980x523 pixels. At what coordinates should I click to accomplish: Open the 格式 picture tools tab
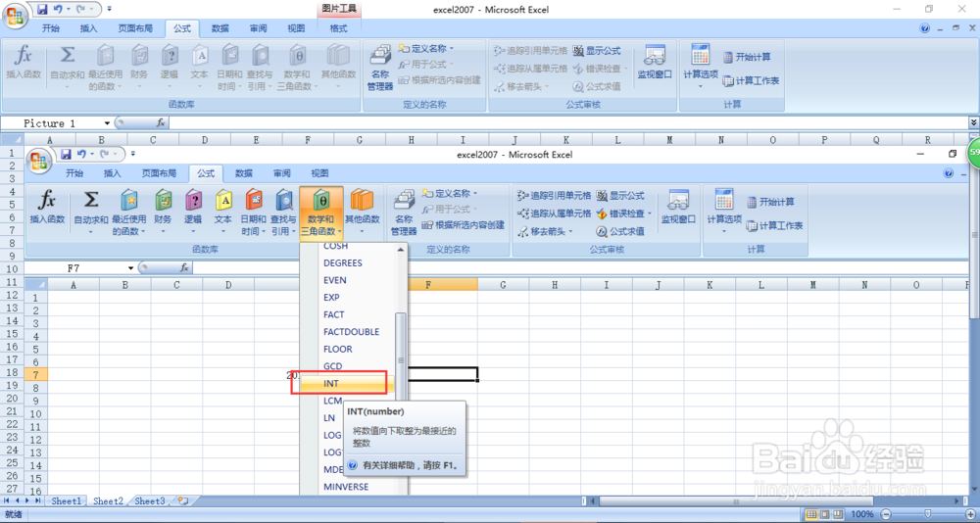(338, 28)
